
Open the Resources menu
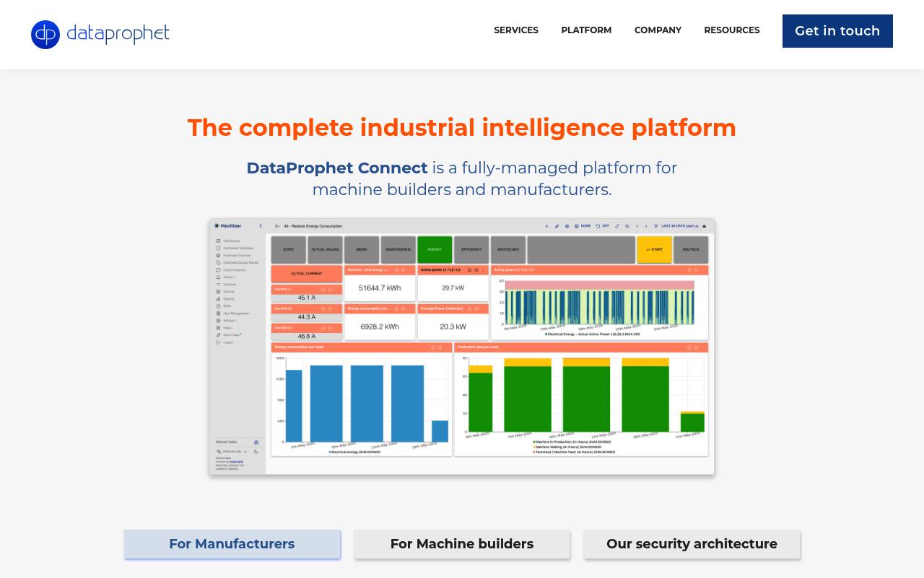pos(732,30)
